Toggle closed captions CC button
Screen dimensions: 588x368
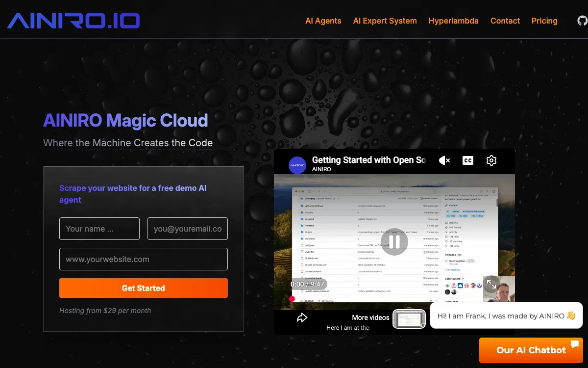click(x=468, y=160)
